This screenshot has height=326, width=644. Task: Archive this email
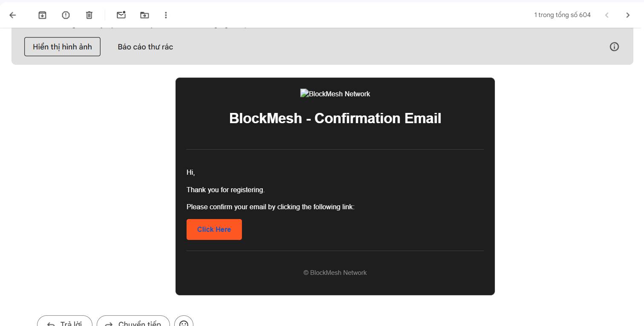42,15
